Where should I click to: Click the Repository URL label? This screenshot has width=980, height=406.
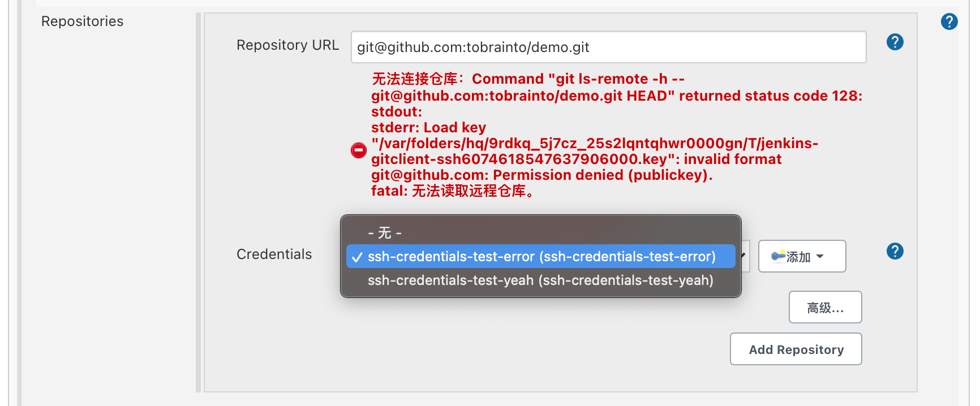pos(287,45)
